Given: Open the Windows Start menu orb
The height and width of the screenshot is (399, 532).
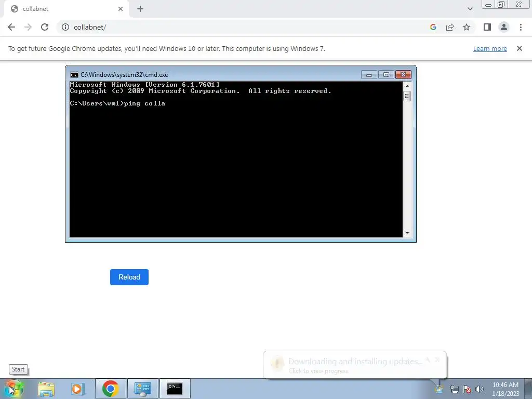Looking at the screenshot, I should [14, 389].
